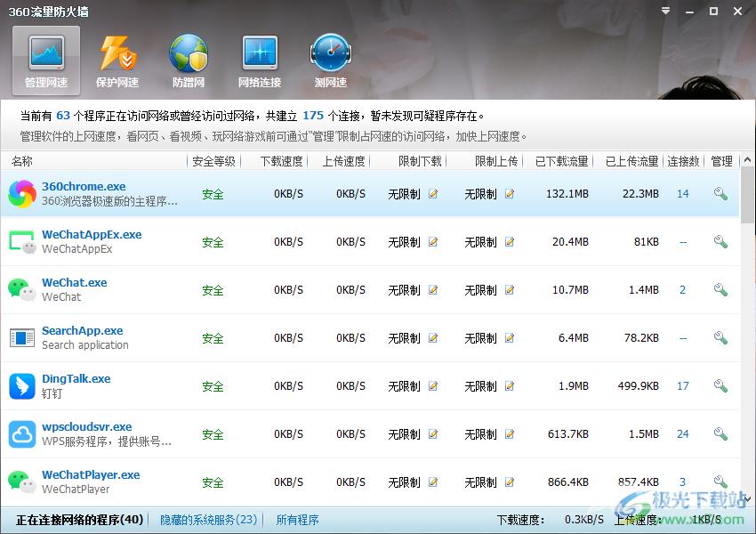Edit download limit for DingTalk.exe
The height and width of the screenshot is (534, 756).
433,386
